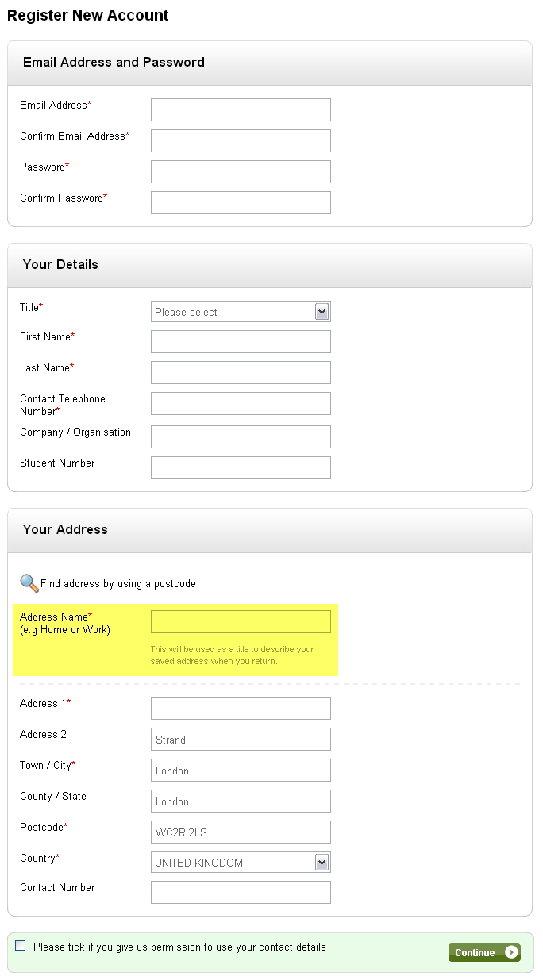This screenshot has height=980, width=543.
Task: Focus the Student Number input
Action: pos(241,467)
